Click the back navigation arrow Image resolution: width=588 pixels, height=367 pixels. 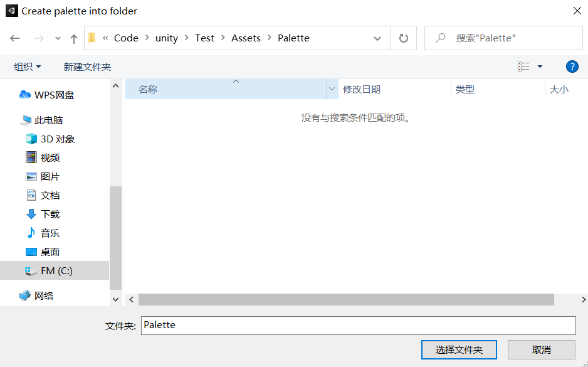pos(14,38)
